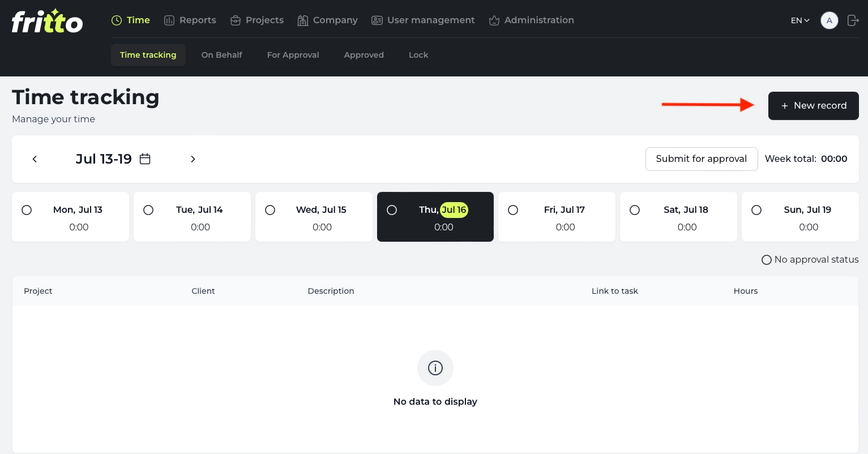Switch to the On Behalf tab
This screenshot has width=868, height=454.
pyautogui.click(x=222, y=55)
